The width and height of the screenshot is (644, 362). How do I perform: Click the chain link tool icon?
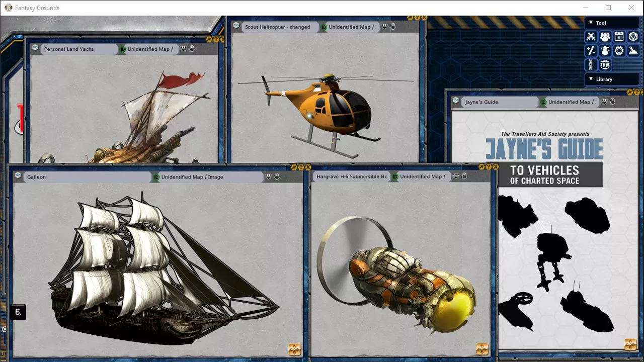click(x=591, y=65)
